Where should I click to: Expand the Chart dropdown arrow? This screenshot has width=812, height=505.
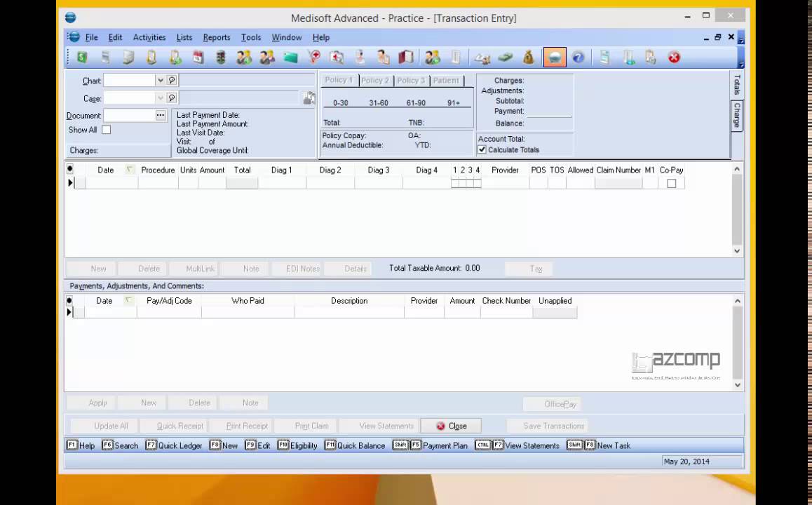pyautogui.click(x=161, y=80)
